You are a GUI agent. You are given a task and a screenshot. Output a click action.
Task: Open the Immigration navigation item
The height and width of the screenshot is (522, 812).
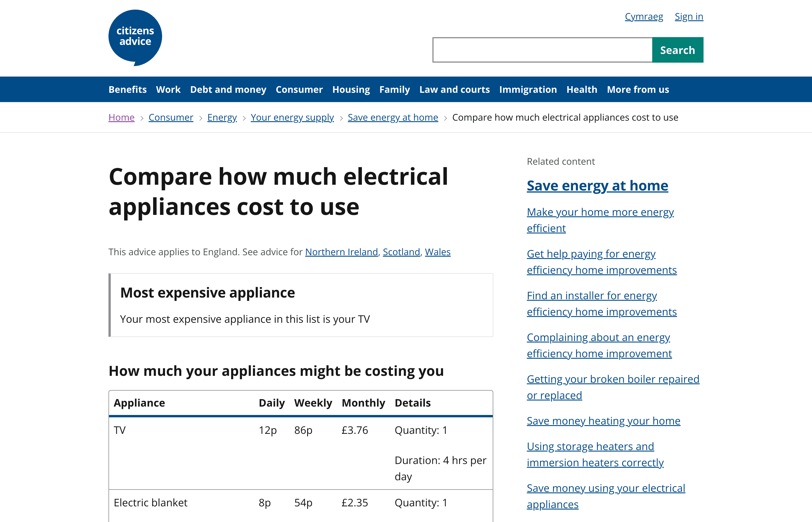(x=528, y=89)
